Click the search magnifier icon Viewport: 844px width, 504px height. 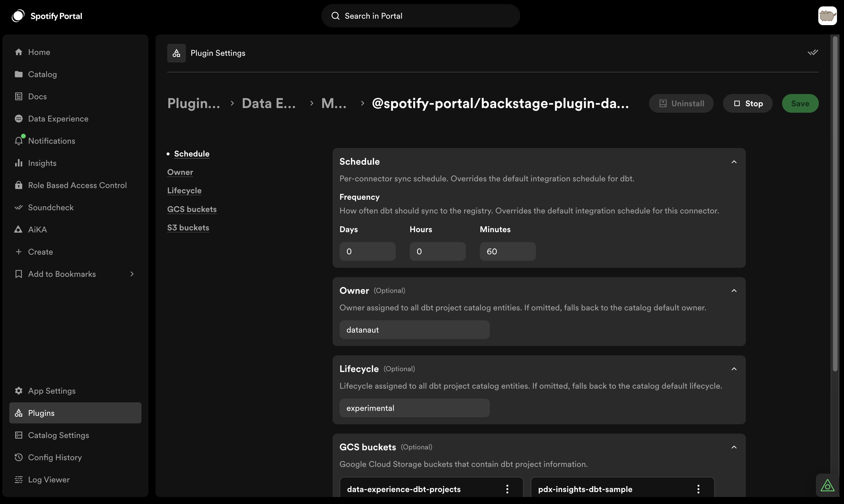click(x=335, y=16)
